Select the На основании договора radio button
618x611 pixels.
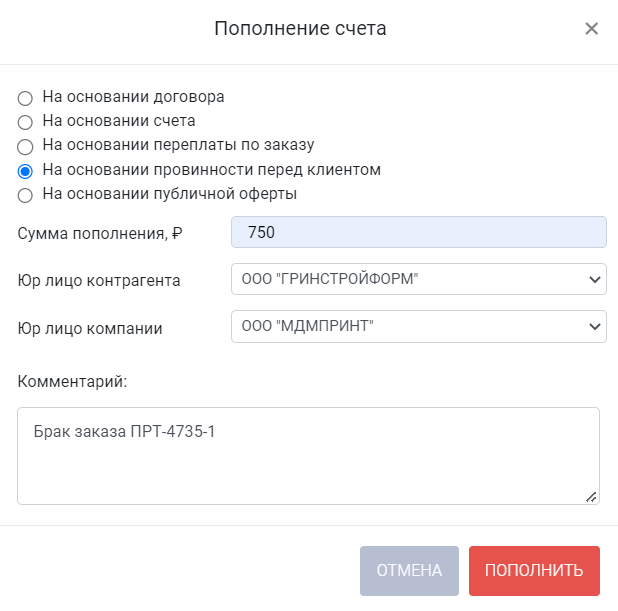(x=25, y=98)
